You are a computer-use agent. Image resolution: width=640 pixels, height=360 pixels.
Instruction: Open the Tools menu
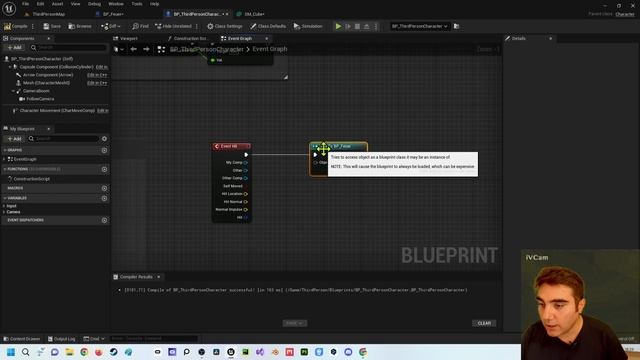tap(137, 4)
